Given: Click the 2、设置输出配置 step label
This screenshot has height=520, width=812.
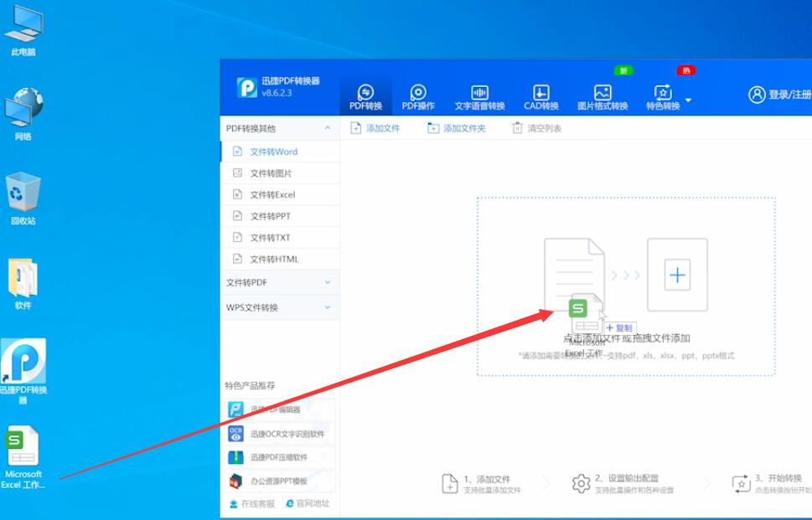Looking at the screenshot, I should tap(627, 479).
